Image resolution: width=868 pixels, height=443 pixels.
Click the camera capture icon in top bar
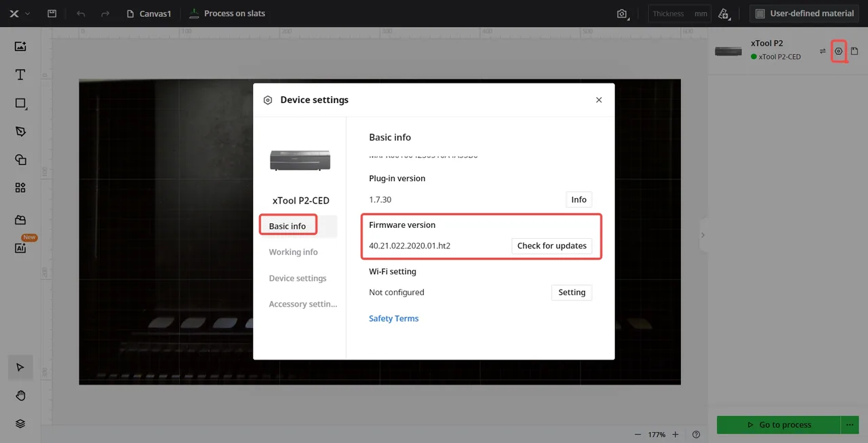click(622, 14)
